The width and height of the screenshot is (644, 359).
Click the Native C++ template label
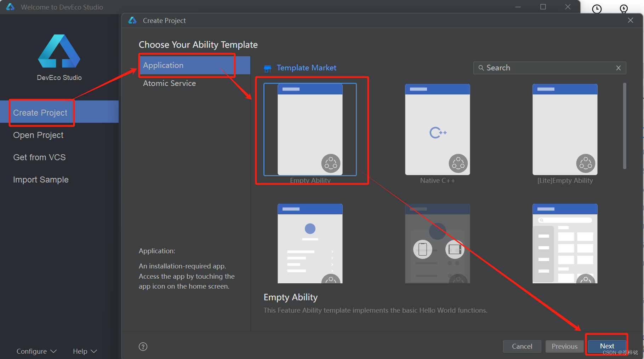pos(437,180)
